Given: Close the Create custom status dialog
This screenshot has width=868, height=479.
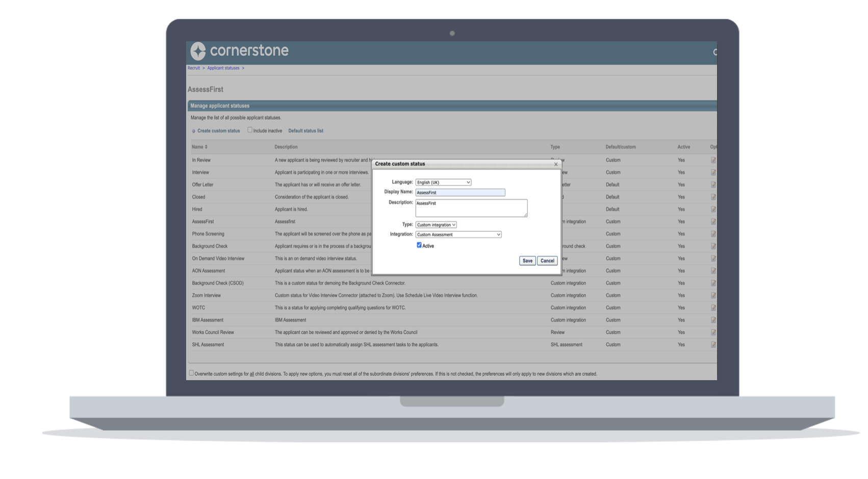Looking at the screenshot, I should 555,164.
